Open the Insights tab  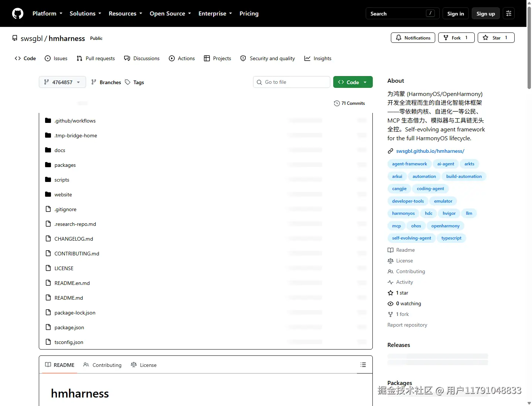[x=318, y=58]
